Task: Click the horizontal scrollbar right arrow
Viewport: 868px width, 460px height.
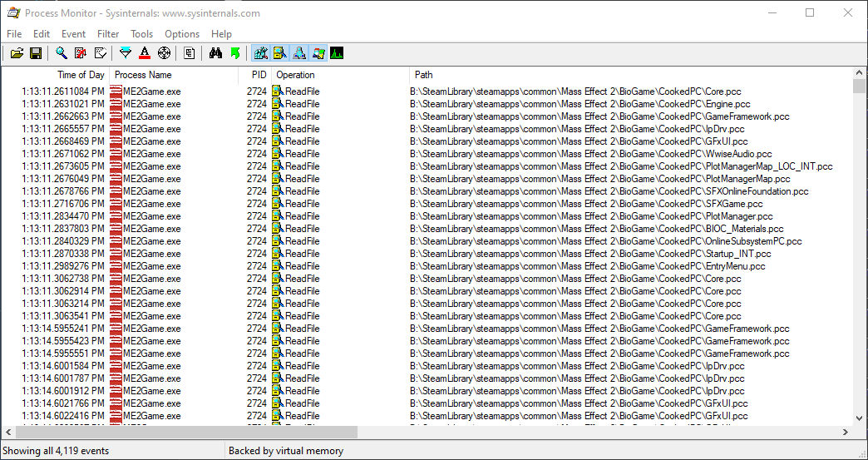Action: coord(846,432)
